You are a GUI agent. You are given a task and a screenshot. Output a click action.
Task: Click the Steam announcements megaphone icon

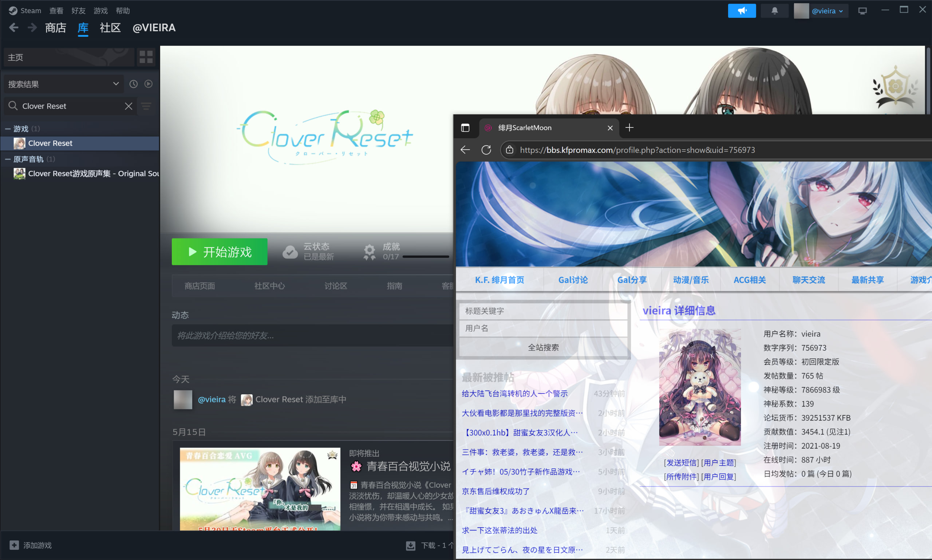[x=742, y=11]
